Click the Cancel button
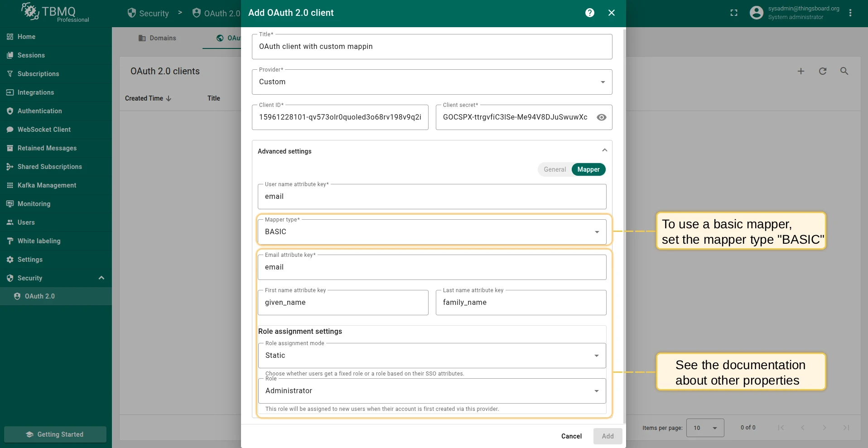The height and width of the screenshot is (448, 868). pyautogui.click(x=571, y=436)
